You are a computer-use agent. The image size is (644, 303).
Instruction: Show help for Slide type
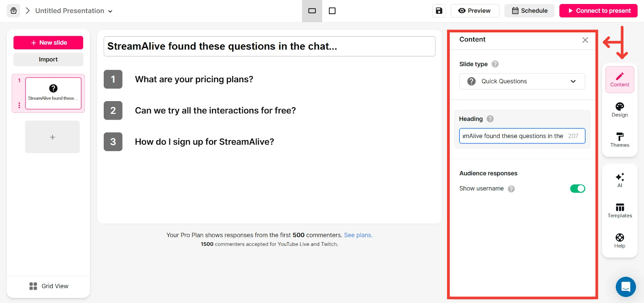coord(495,64)
